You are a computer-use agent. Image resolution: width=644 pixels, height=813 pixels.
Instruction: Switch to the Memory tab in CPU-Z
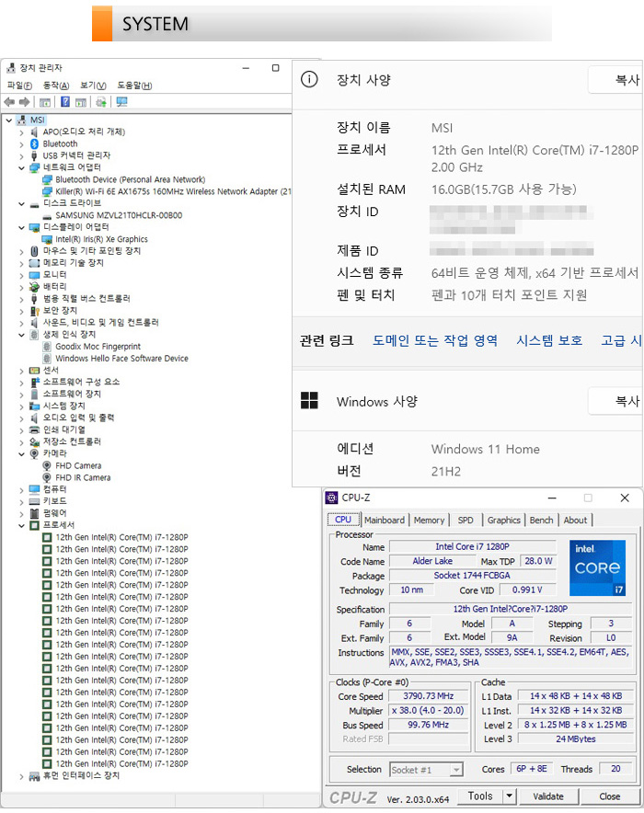(429, 520)
